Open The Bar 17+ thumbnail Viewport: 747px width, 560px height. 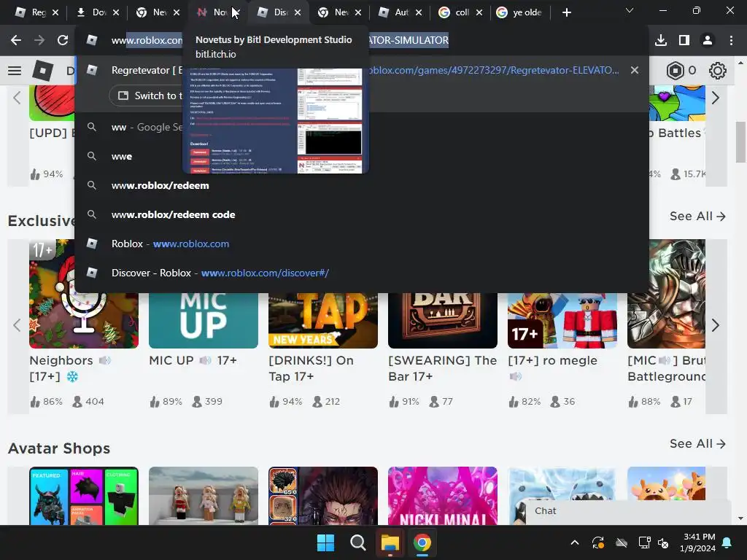pyautogui.click(x=443, y=321)
